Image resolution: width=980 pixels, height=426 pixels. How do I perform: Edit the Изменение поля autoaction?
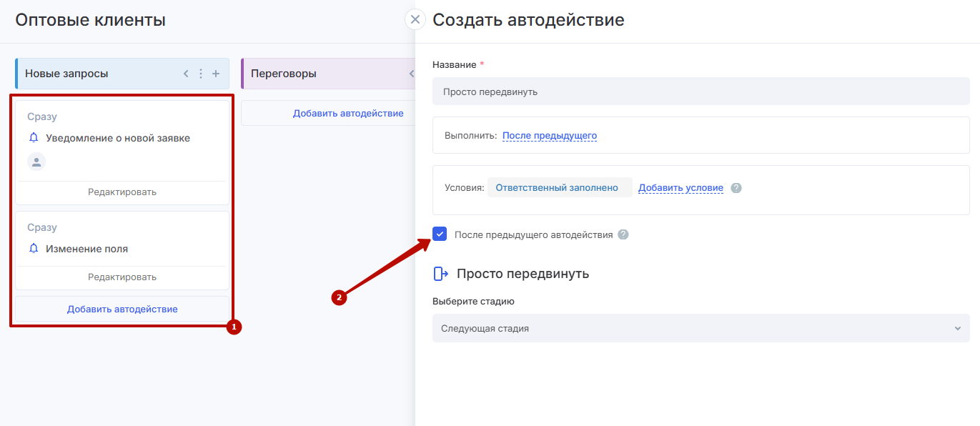click(122, 277)
